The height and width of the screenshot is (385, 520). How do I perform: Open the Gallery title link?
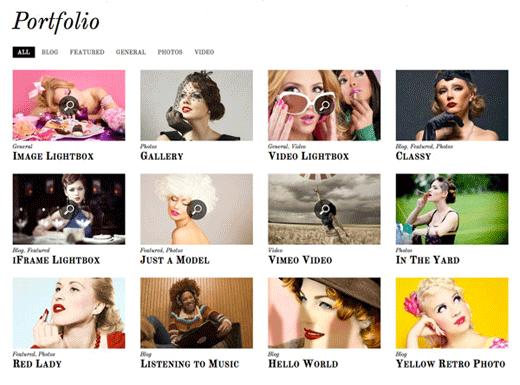coord(162,156)
